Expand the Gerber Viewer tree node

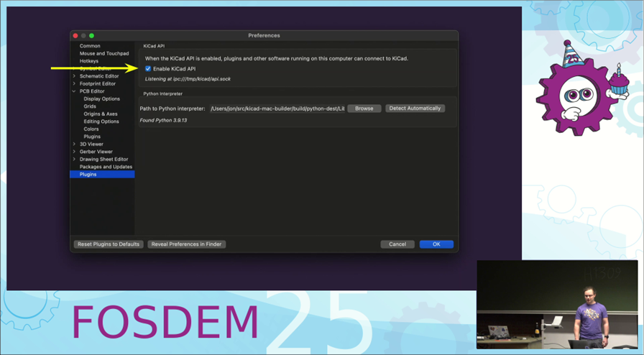coord(74,152)
